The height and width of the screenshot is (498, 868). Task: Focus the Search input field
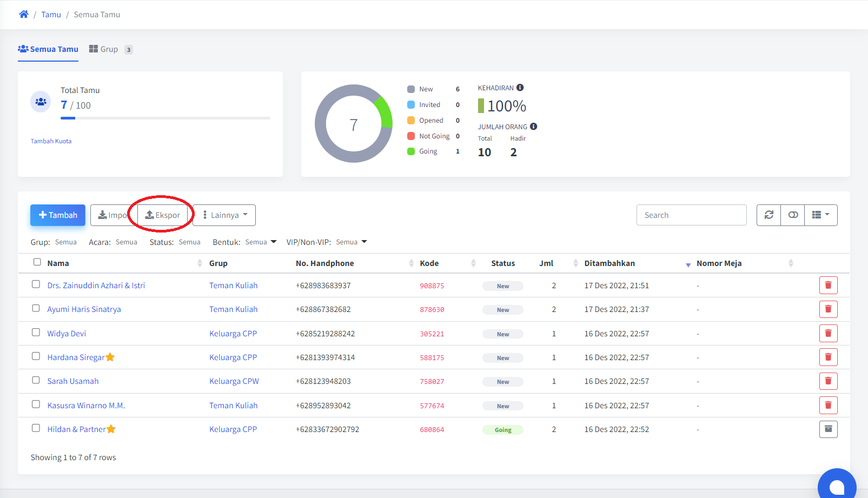point(692,215)
